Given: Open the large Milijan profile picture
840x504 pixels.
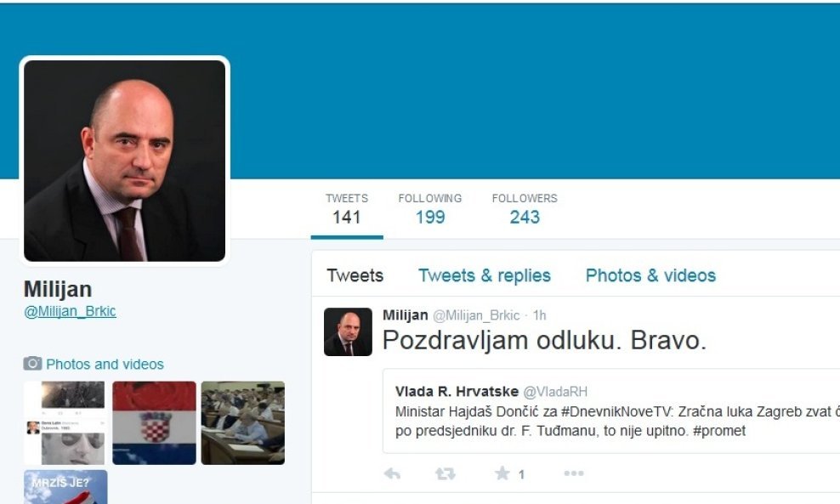Looking at the screenshot, I should pyautogui.click(x=125, y=161).
